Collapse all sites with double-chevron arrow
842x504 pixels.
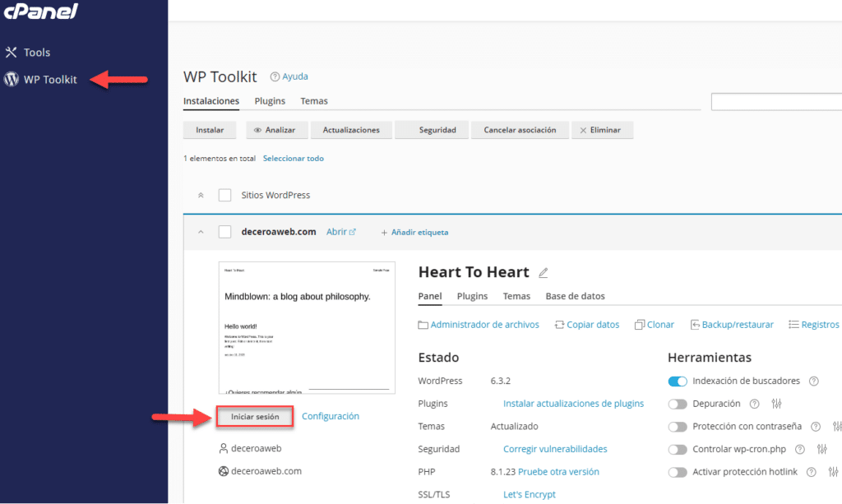coord(201,196)
